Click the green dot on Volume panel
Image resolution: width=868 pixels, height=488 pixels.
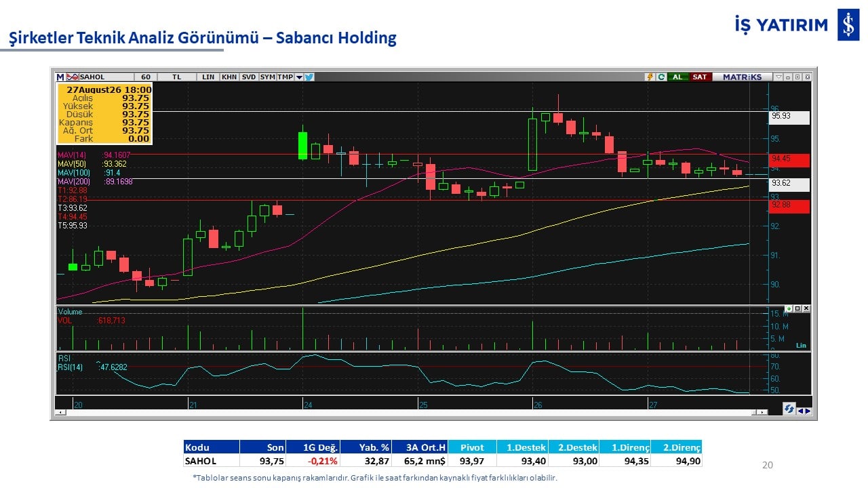click(789, 308)
